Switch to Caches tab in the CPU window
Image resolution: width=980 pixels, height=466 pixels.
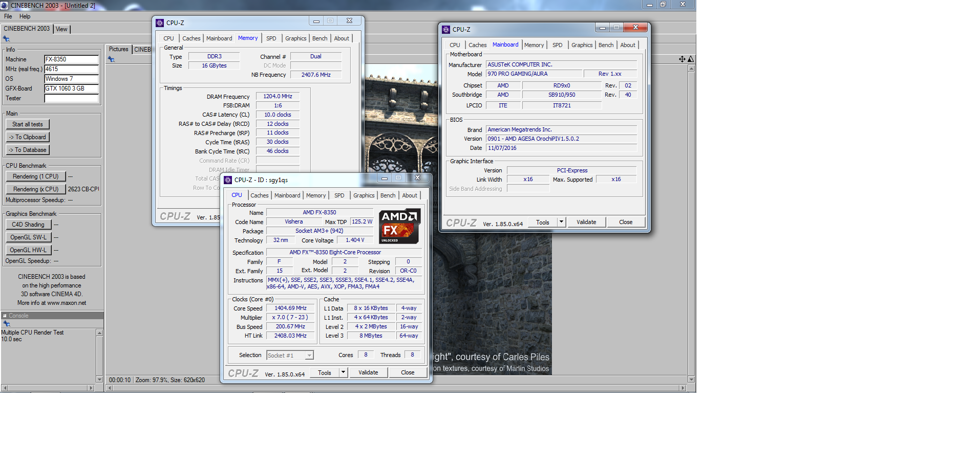click(x=260, y=195)
